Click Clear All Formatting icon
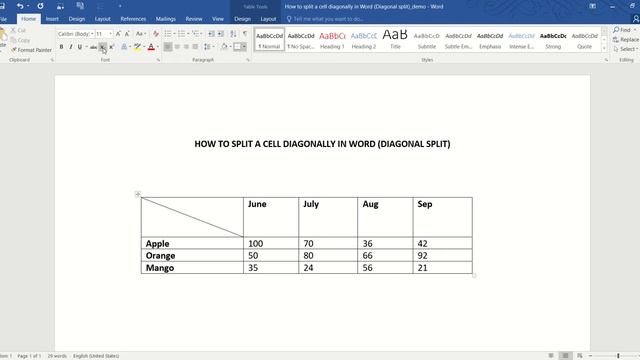This screenshot has width=640, height=360. (156, 34)
